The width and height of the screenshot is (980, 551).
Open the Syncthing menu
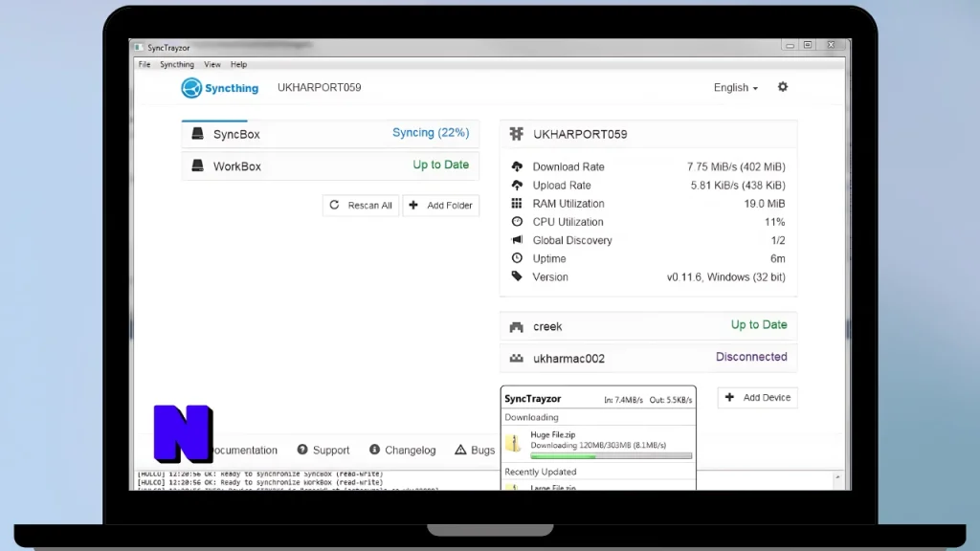pyautogui.click(x=177, y=64)
